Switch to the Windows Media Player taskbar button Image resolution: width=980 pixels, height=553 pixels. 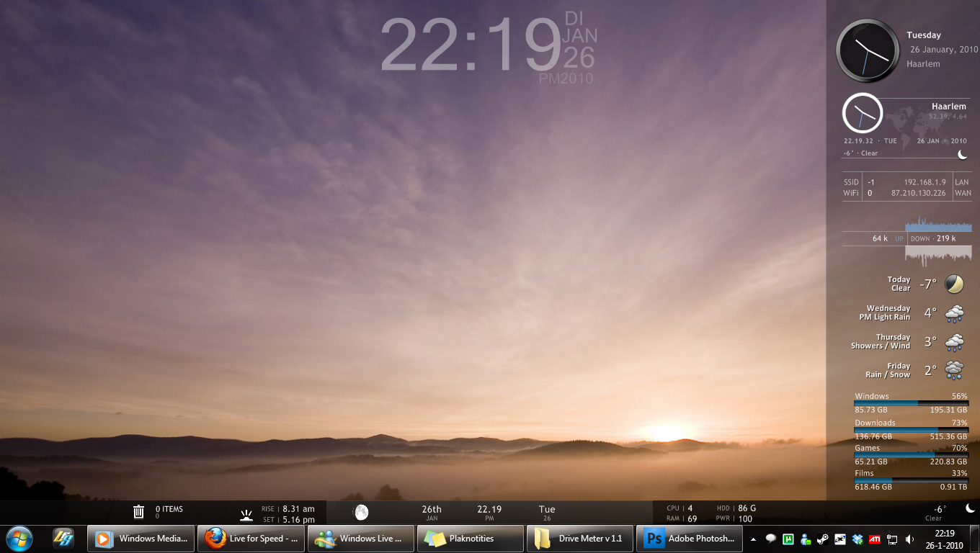click(x=141, y=539)
